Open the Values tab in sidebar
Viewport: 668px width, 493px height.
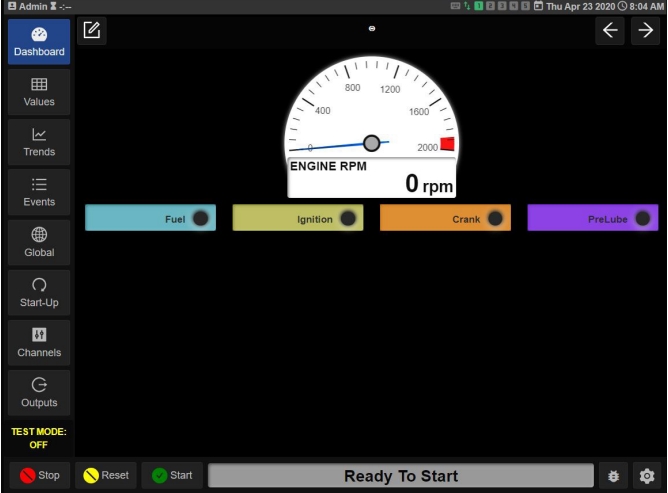pos(39,92)
